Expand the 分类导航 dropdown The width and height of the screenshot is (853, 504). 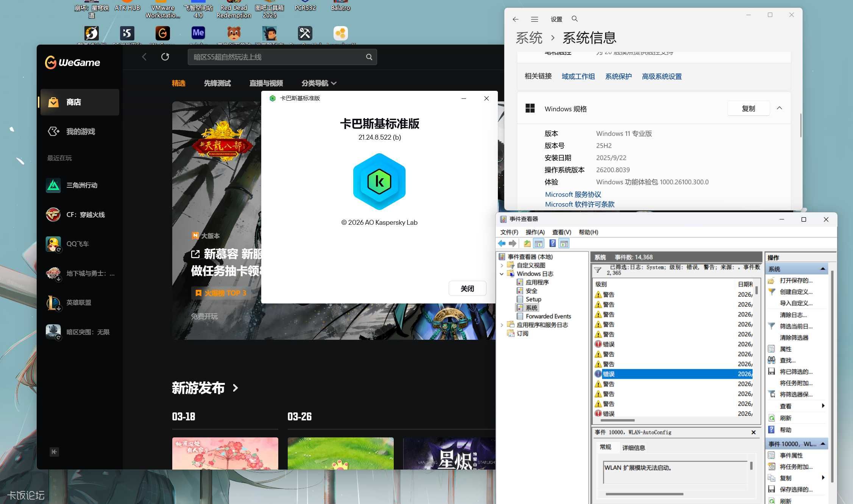319,83
